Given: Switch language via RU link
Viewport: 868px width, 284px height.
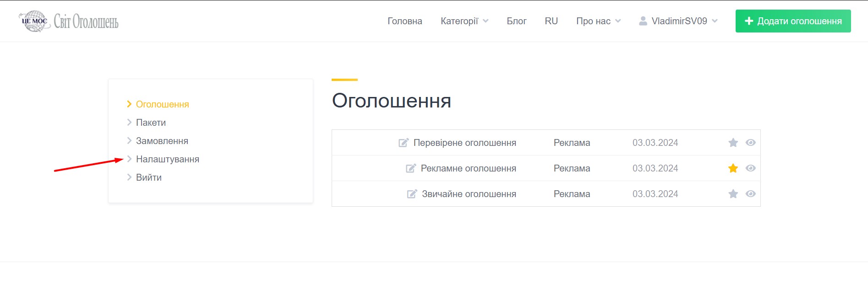Looking at the screenshot, I should pos(551,21).
